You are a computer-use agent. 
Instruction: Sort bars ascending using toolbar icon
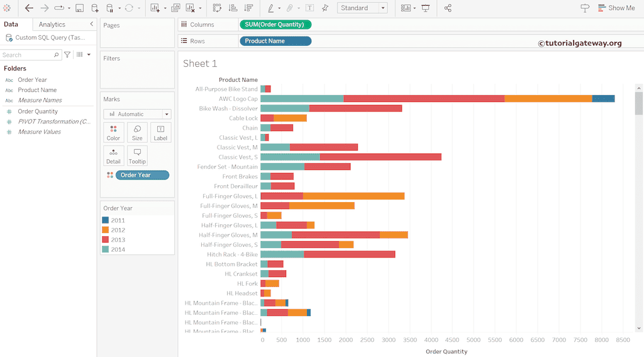[233, 8]
